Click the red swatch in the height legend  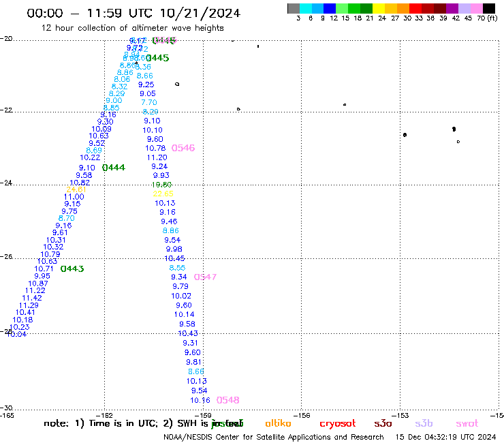(x=415, y=8)
